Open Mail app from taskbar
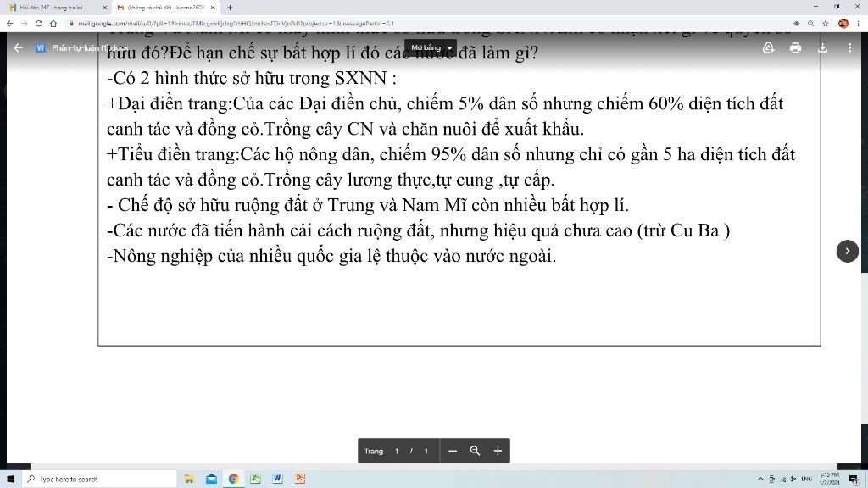Image resolution: width=868 pixels, height=488 pixels. tap(211, 480)
